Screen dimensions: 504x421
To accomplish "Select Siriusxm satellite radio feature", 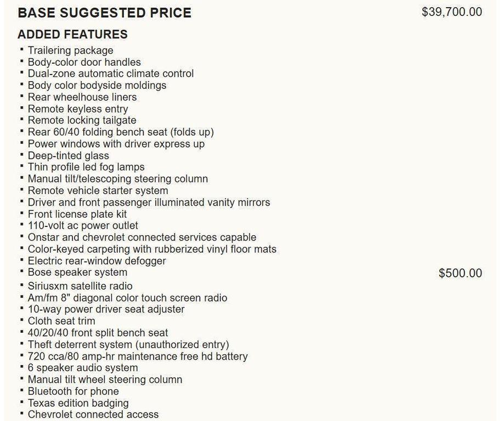I will 80,286.
